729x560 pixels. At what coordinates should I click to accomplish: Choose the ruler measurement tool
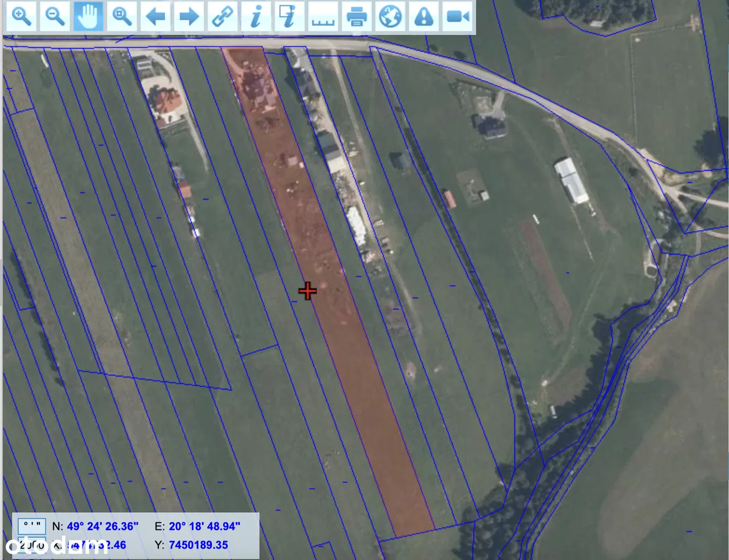coord(322,17)
